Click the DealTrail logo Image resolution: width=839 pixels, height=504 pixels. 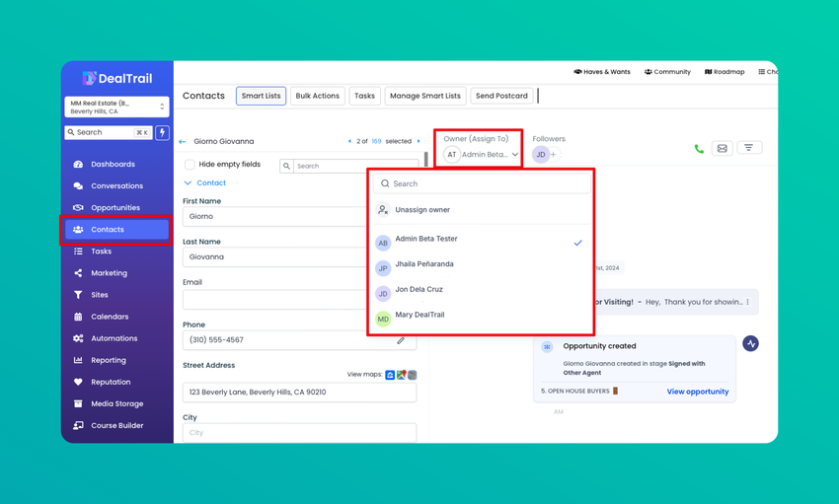pyautogui.click(x=117, y=79)
